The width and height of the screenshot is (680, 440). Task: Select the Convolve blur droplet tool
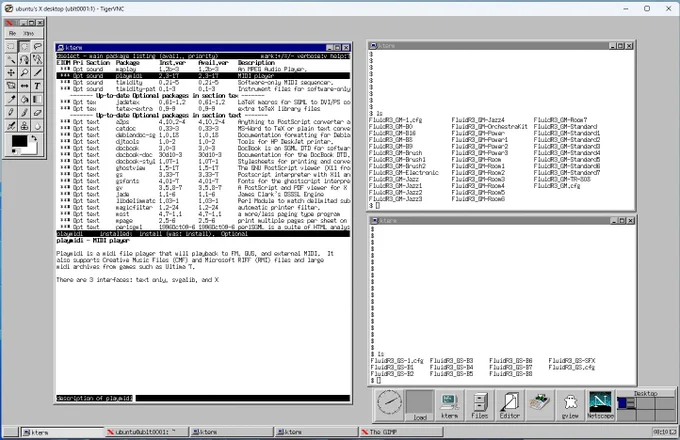point(37,126)
